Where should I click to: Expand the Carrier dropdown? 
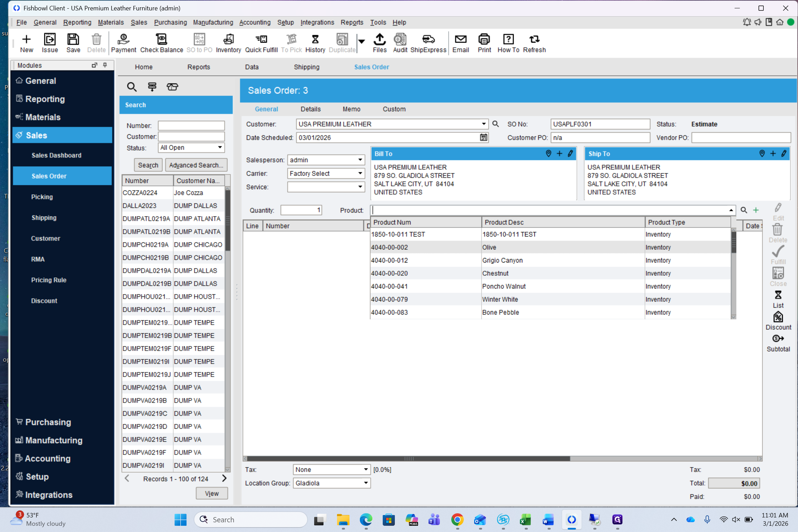click(360, 174)
